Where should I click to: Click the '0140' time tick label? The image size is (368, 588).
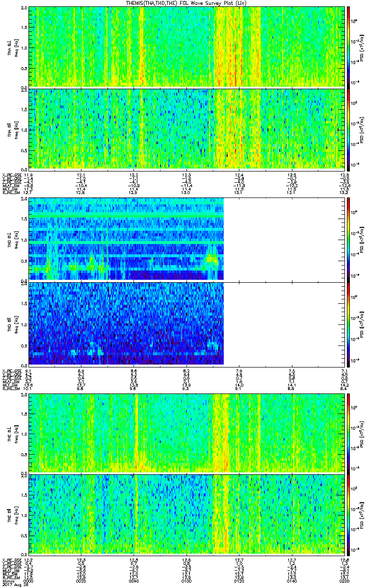(291, 580)
